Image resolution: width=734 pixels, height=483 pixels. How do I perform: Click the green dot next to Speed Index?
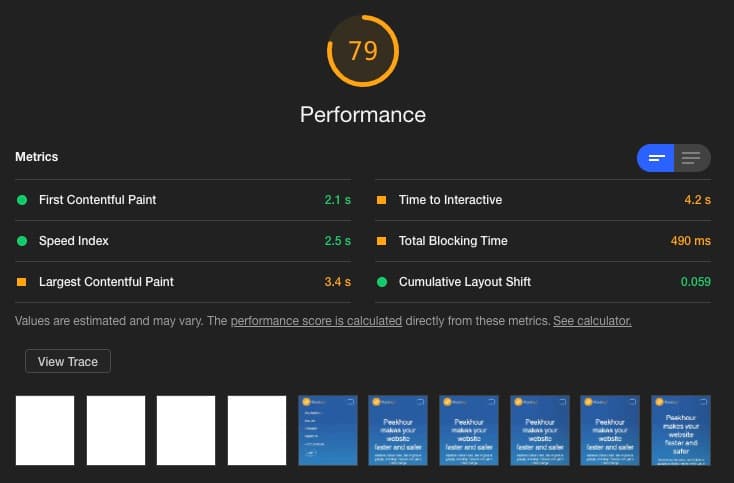[x=22, y=241]
